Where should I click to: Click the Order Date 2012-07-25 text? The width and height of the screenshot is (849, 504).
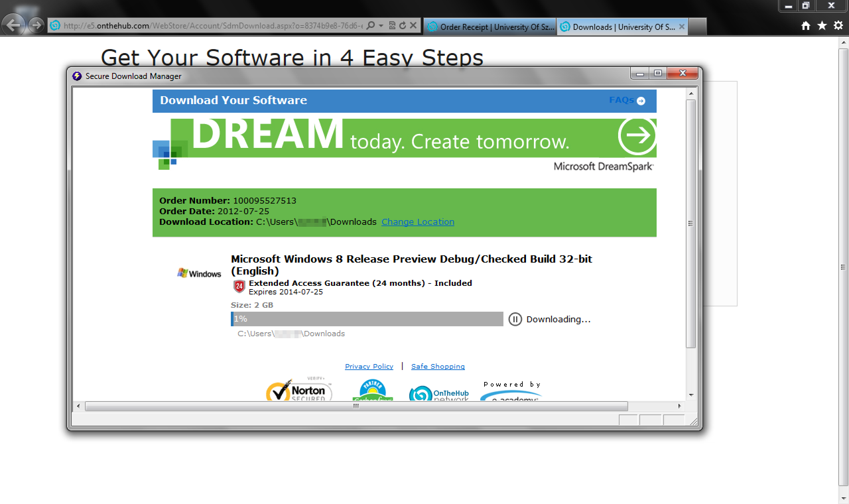(x=214, y=211)
